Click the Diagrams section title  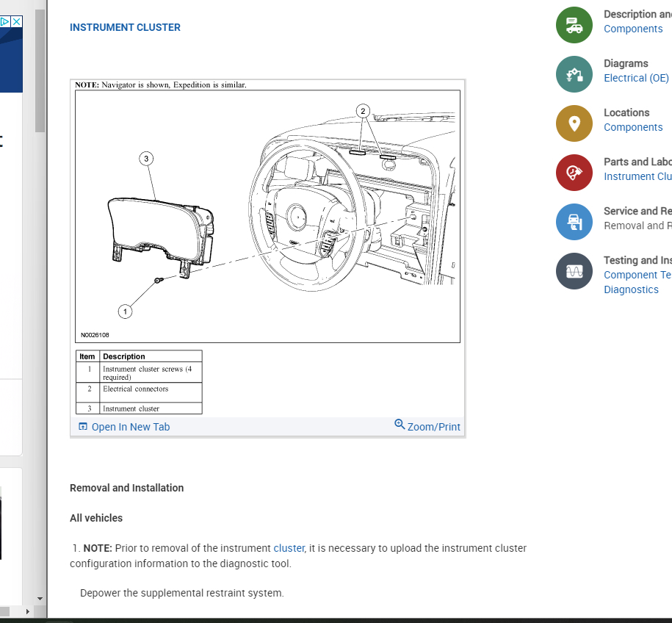[626, 63]
